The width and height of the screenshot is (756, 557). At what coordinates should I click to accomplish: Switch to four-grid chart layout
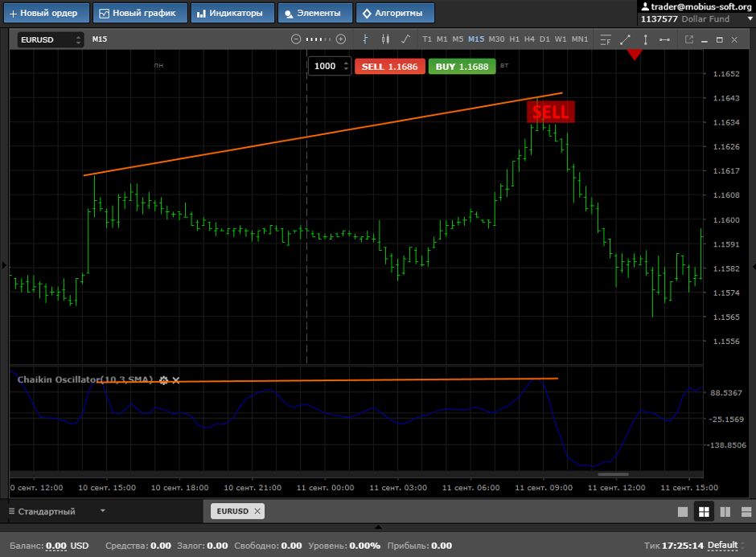(704, 512)
